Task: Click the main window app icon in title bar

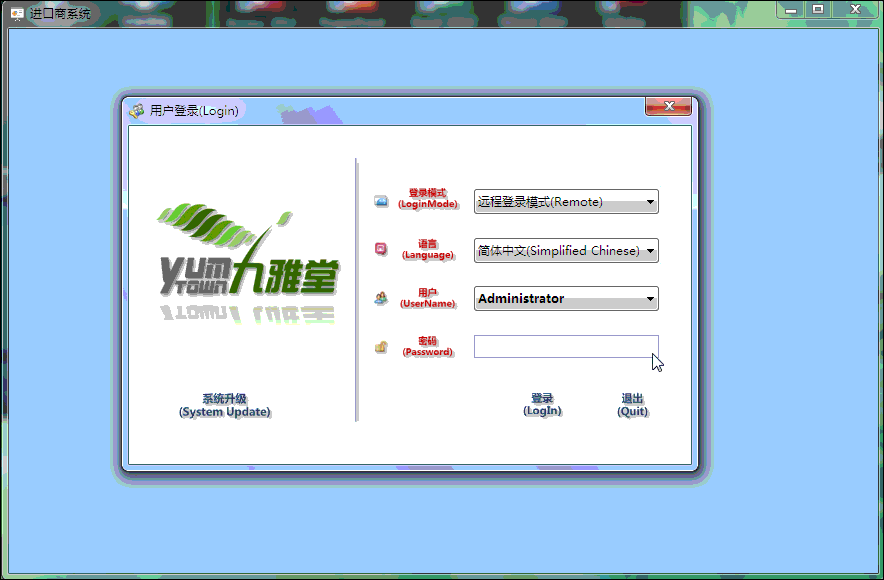Action: [17, 13]
